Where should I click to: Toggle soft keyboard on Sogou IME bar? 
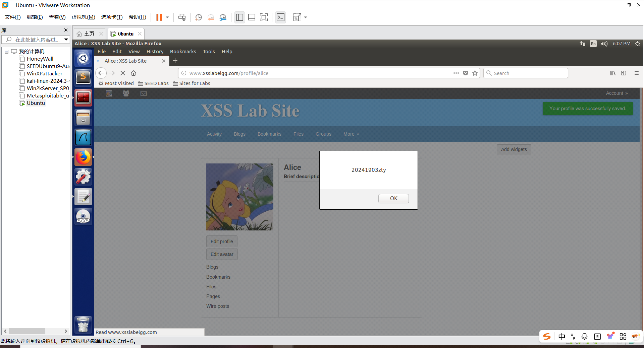pos(597,337)
